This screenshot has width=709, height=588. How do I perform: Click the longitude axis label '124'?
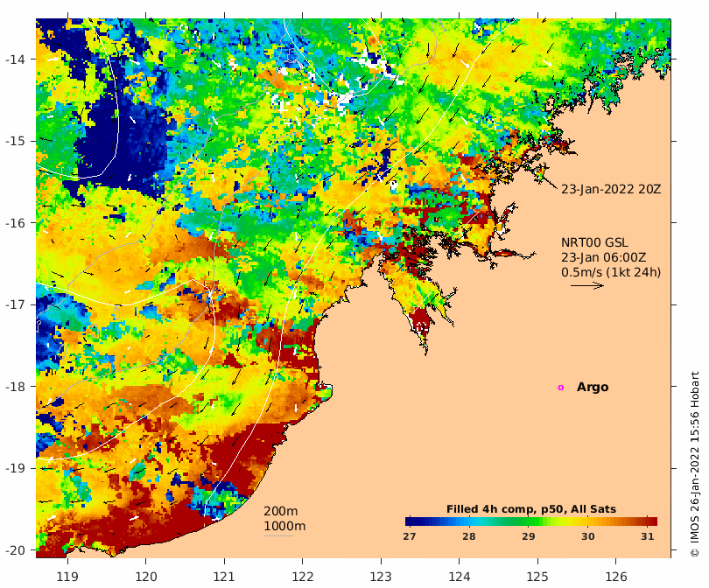(459, 577)
